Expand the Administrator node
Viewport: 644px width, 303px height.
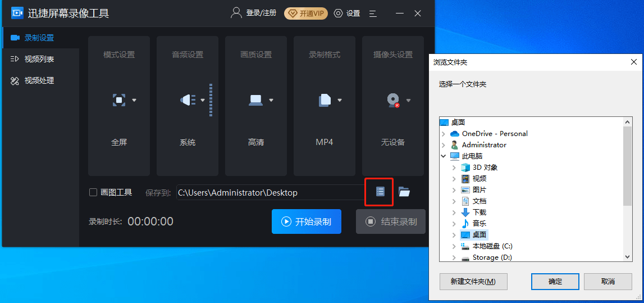click(x=443, y=144)
